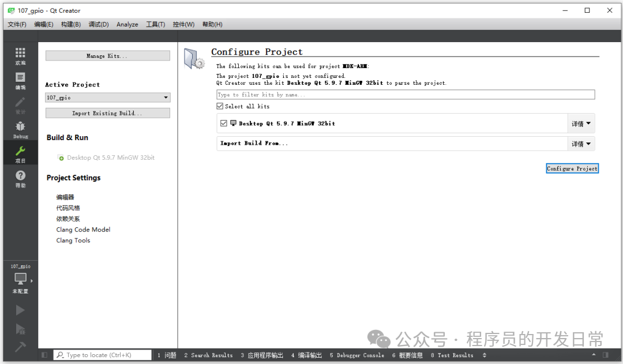Click the Build hammer icon
The height and width of the screenshot is (364, 623).
coord(20,347)
